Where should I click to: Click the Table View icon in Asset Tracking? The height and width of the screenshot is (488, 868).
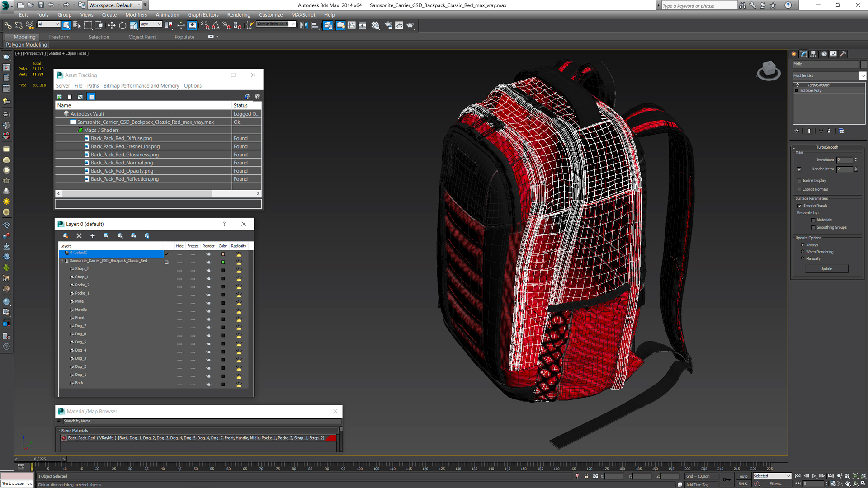pos(91,97)
